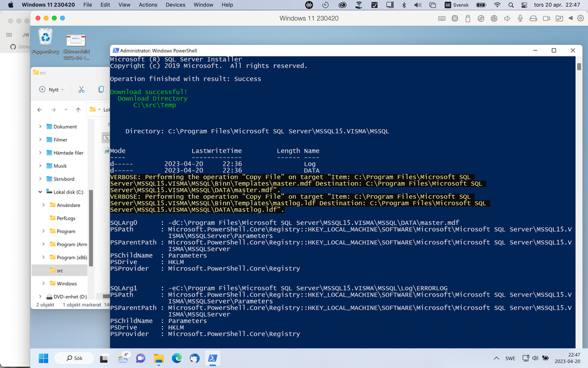Go forward in Explorer navigation
Viewport: 588px width, 368px height.
tap(53, 110)
